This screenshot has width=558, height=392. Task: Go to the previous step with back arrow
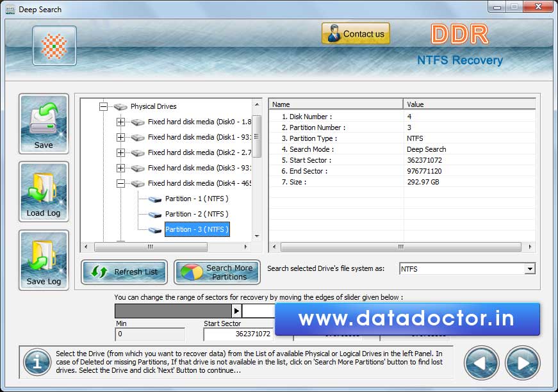pyautogui.click(x=481, y=363)
